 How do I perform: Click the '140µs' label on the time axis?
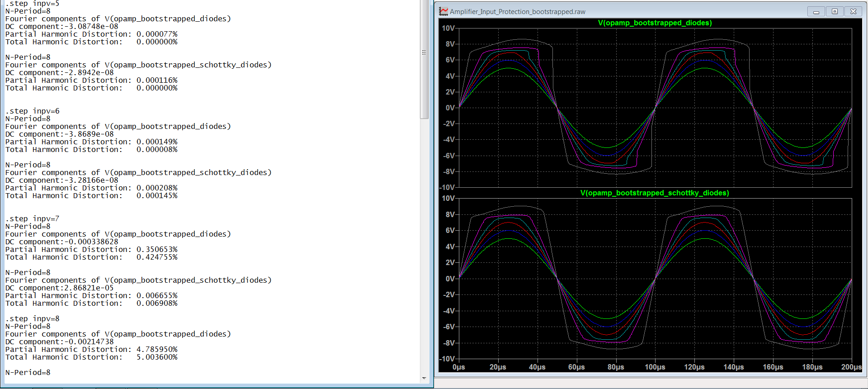[734, 367]
